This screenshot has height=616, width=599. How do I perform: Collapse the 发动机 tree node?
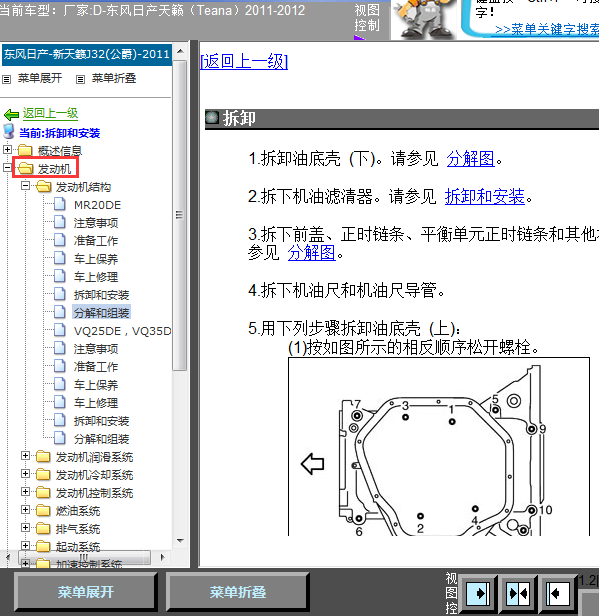[x=7, y=167]
